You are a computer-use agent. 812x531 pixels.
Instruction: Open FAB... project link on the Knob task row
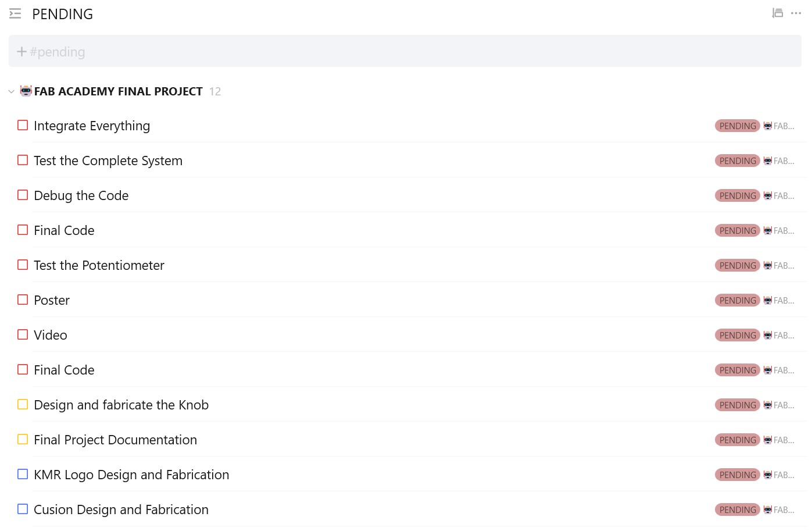pos(783,405)
